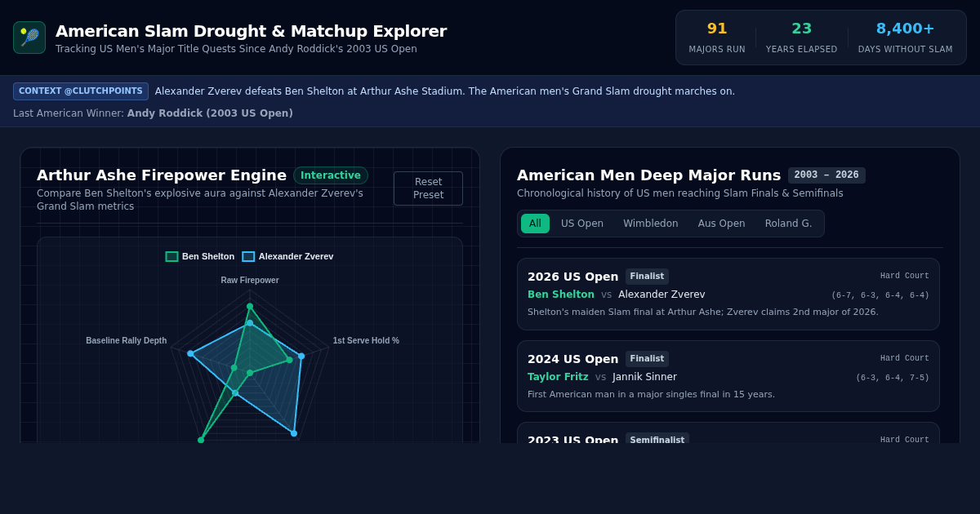Click Ben Shelton's Raw Firepower data point
The image size is (980, 514).
tap(250, 306)
